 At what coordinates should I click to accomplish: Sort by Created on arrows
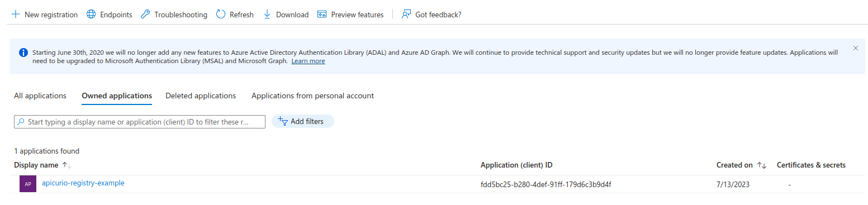tap(762, 165)
